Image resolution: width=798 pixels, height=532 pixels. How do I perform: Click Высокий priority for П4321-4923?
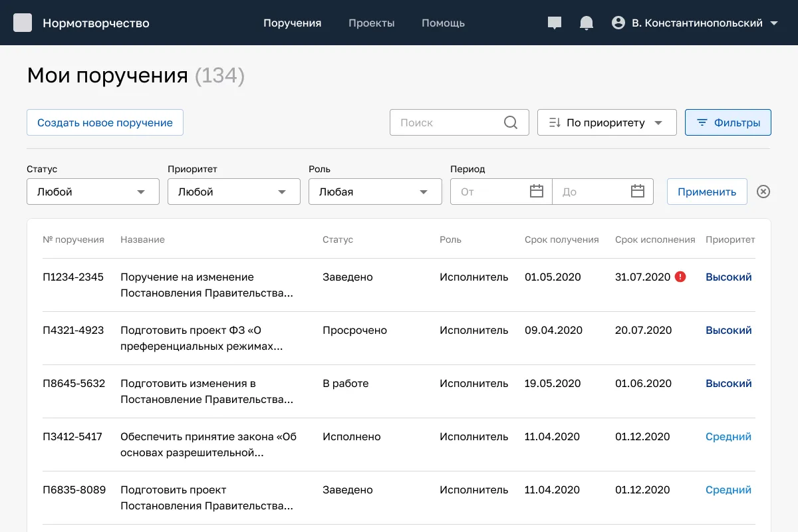(x=729, y=330)
